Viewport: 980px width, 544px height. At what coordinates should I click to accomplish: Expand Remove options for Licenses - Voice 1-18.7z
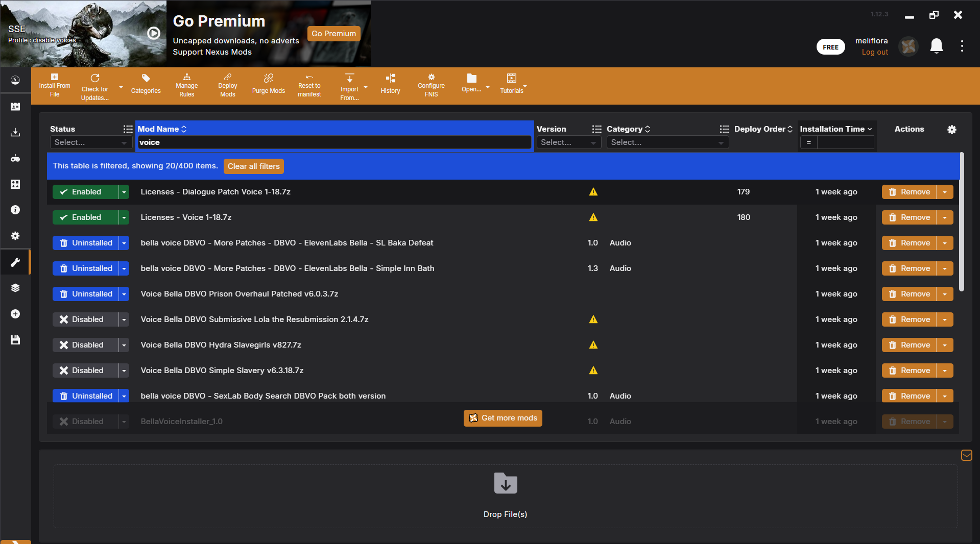tap(945, 217)
